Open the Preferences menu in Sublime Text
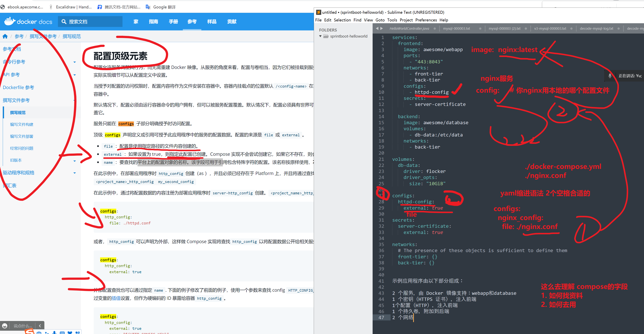Image resolution: width=644 pixels, height=334 pixels. point(426,20)
